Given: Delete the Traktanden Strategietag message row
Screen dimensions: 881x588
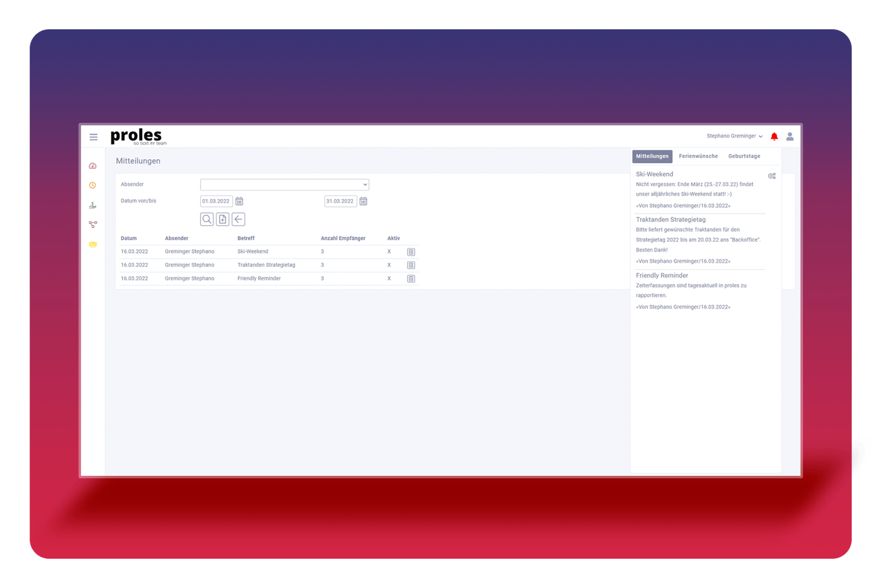Looking at the screenshot, I should 411,266.
